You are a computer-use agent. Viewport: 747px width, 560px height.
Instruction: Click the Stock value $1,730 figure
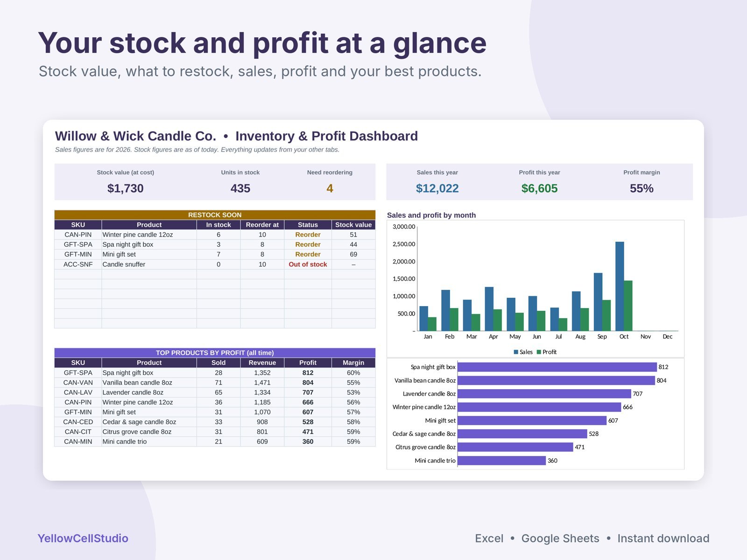(x=125, y=189)
